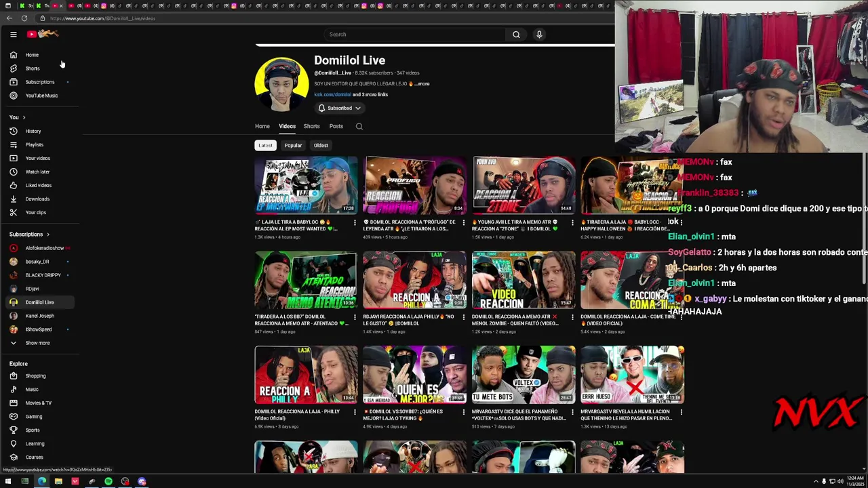
Task: Open Courses under Explore
Action: [34, 457]
